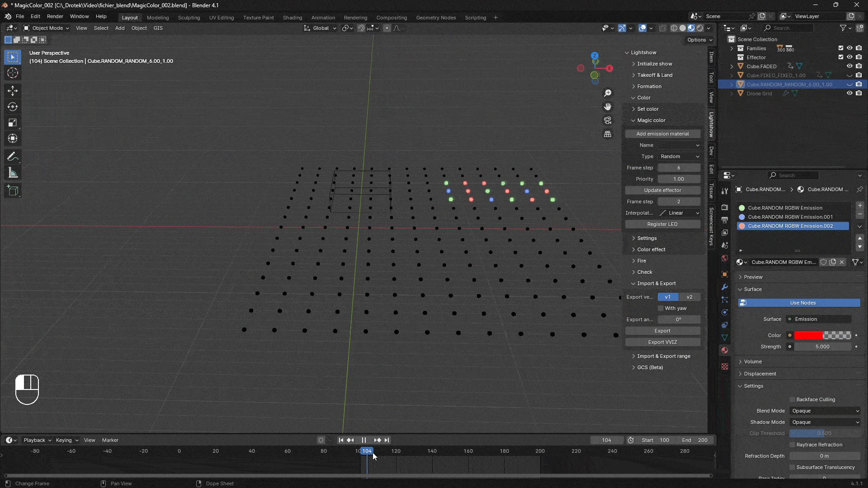
Task: Open the Material properties tab icon
Action: tap(725, 350)
